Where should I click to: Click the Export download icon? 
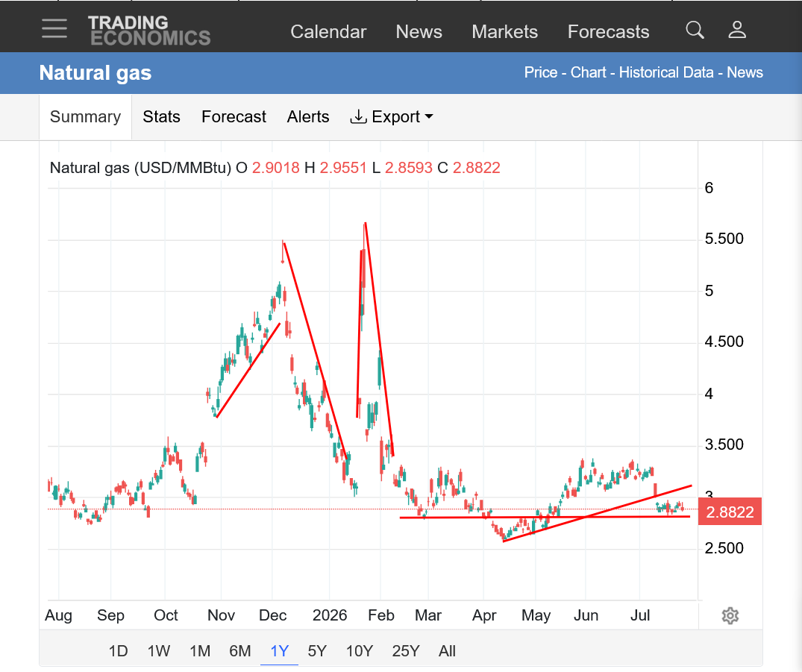(358, 116)
